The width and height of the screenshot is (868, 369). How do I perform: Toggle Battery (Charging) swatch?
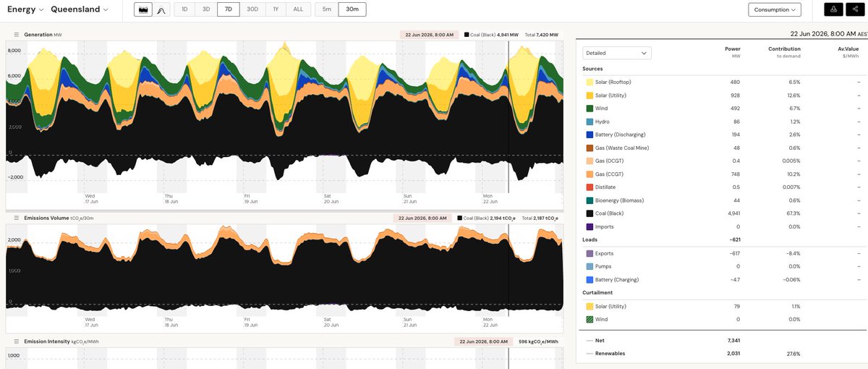(x=590, y=279)
